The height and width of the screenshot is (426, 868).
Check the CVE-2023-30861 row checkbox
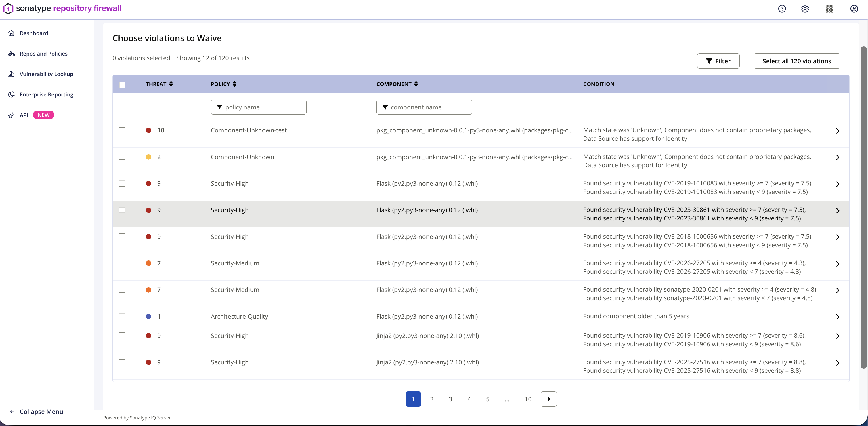[x=122, y=210]
